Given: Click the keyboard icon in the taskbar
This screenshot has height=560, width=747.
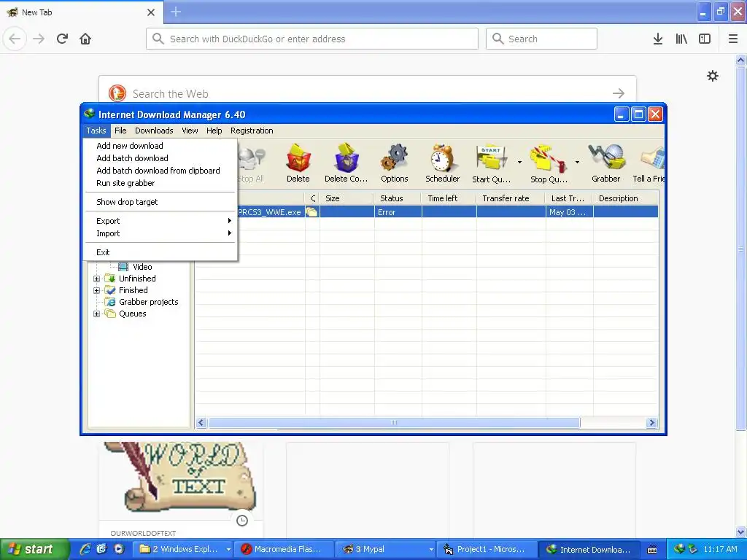Looking at the screenshot, I should tap(652, 550).
